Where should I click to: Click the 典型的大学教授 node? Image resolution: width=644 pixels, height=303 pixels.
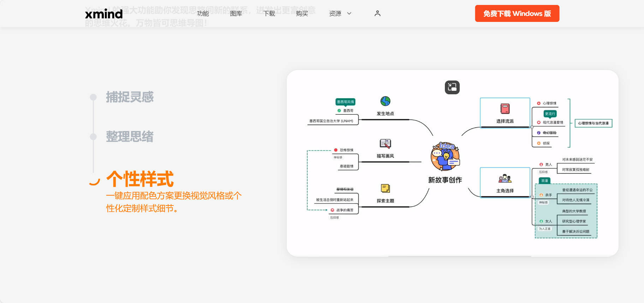pos(574,211)
